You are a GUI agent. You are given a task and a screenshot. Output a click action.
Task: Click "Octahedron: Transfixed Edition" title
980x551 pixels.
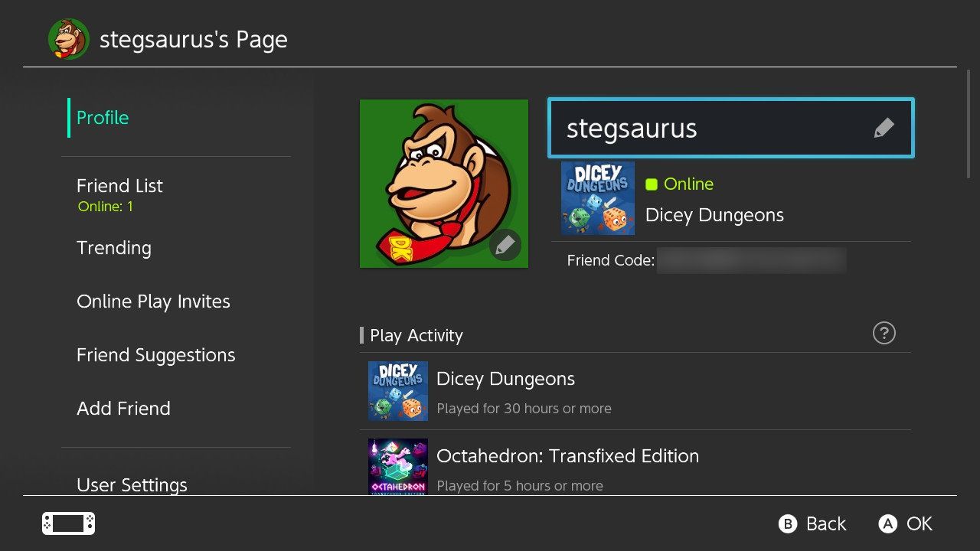tap(567, 456)
